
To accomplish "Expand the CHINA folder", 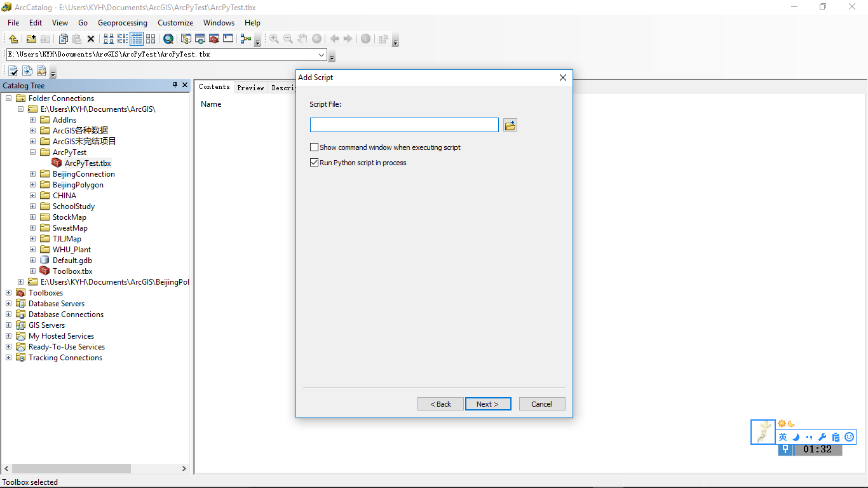I will pos(33,196).
